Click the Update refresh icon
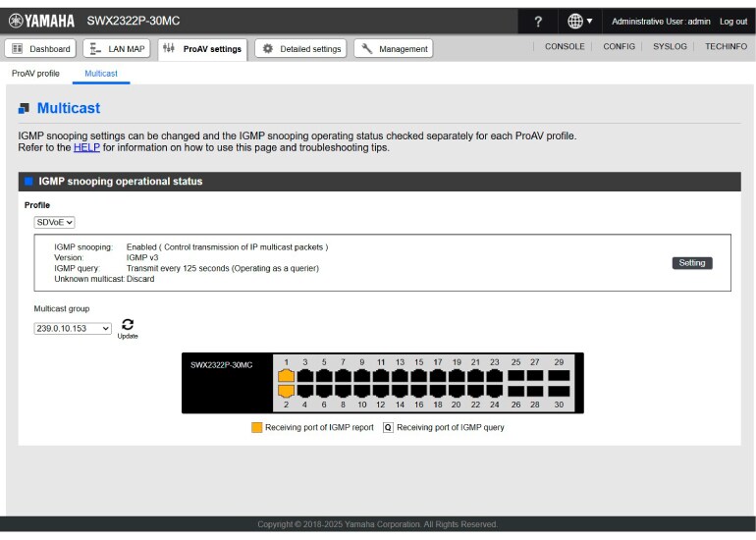This screenshot has width=756, height=540. point(128,326)
